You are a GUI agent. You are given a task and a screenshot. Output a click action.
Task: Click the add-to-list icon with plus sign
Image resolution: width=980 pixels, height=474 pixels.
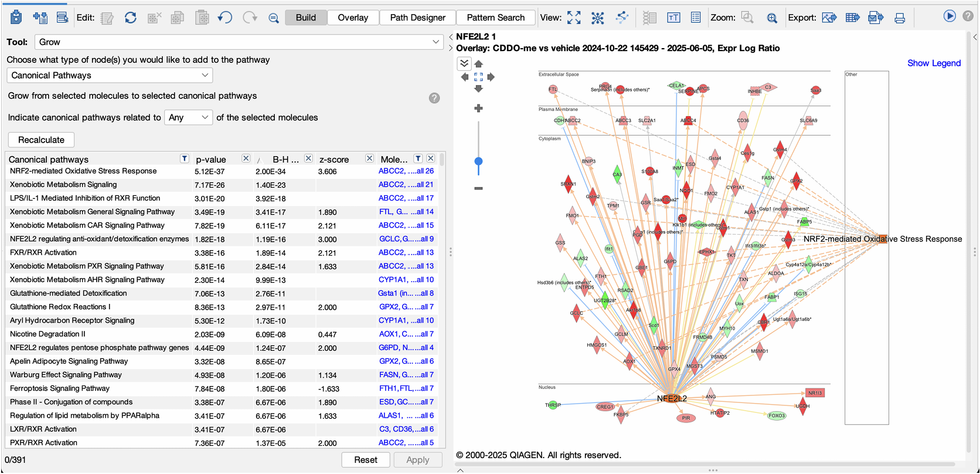[x=40, y=18]
